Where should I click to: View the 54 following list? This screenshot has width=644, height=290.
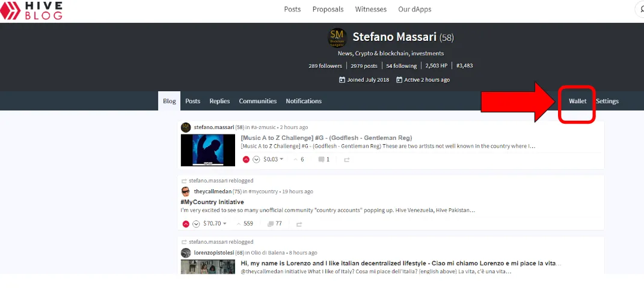401,65
